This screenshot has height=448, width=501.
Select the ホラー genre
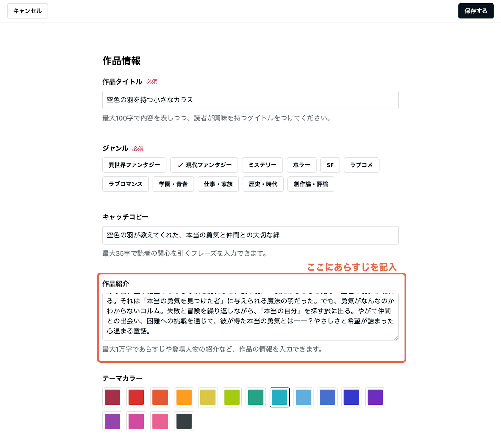click(302, 165)
